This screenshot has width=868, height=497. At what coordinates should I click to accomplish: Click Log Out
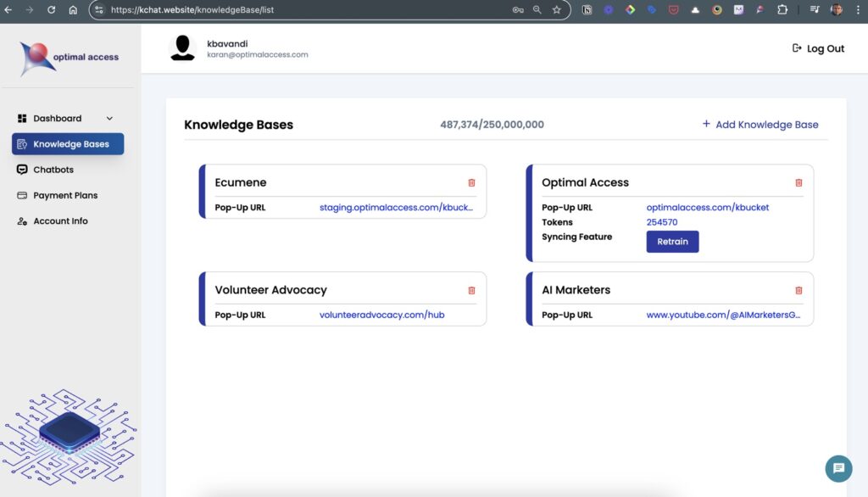818,48
